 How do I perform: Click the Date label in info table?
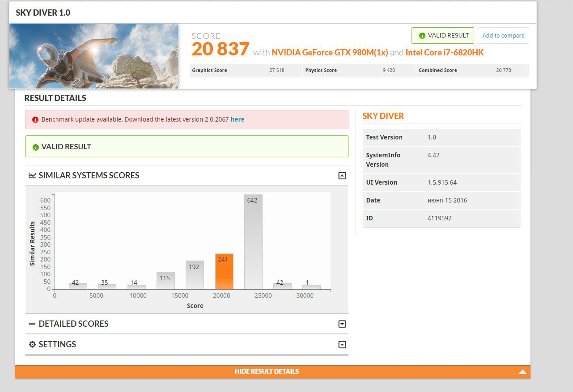click(373, 200)
